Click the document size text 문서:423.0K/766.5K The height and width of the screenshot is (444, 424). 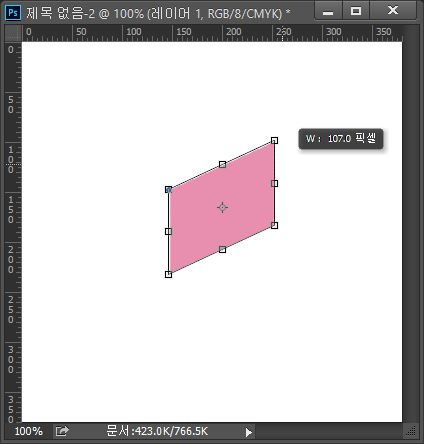point(157,431)
